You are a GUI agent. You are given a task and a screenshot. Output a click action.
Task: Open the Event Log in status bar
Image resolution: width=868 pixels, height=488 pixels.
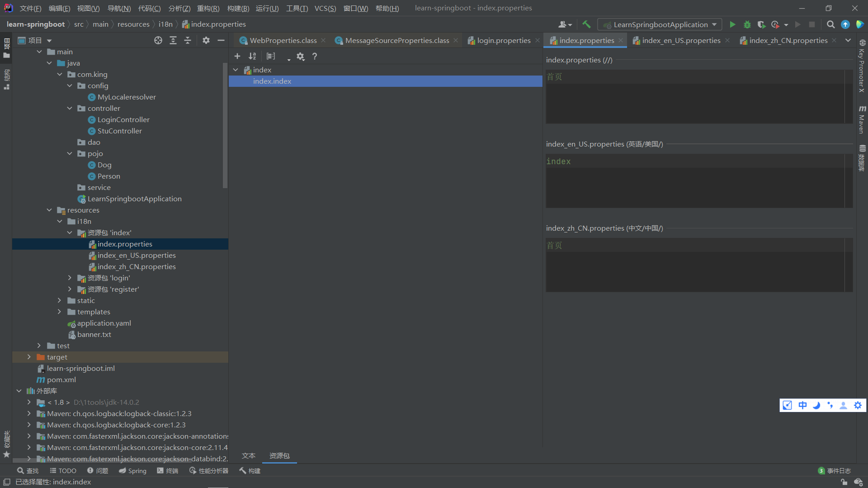(x=835, y=471)
